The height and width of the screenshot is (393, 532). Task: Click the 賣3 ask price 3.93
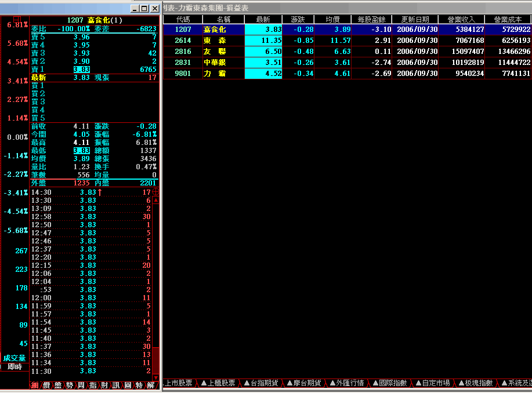[x=81, y=53]
